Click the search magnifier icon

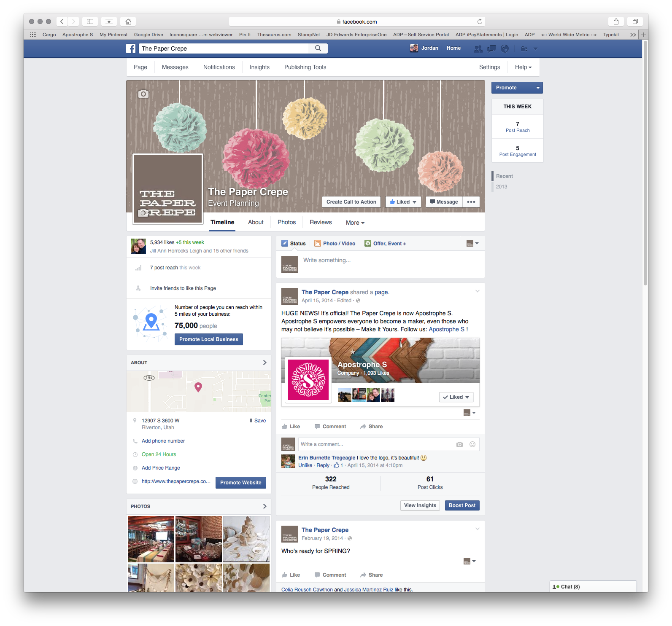318,48
